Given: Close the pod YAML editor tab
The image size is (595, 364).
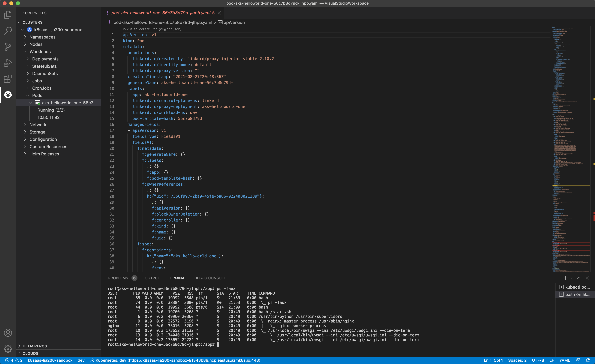Looking at the screenshot, I should point(219,13).
